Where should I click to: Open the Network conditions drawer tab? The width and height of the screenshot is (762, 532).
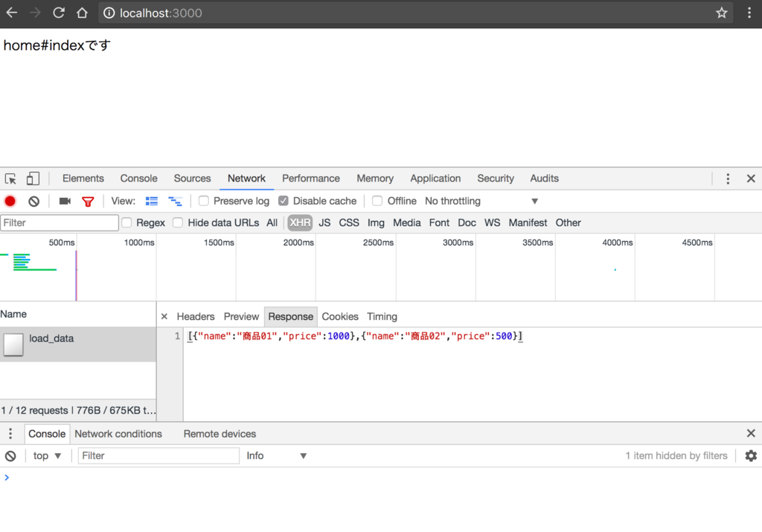pyautogui.click(x=118, y=434)
